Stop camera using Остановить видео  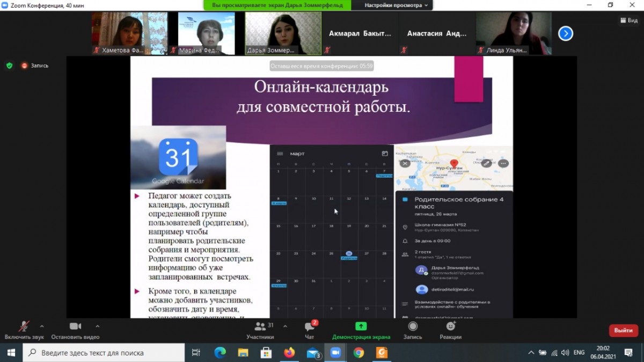[75, 327]
